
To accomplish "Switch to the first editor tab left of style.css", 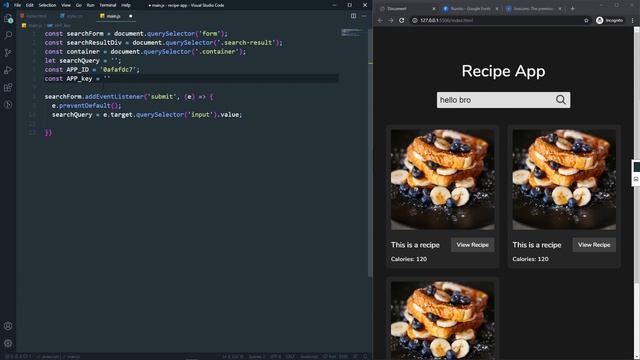I will pos(35,16).
